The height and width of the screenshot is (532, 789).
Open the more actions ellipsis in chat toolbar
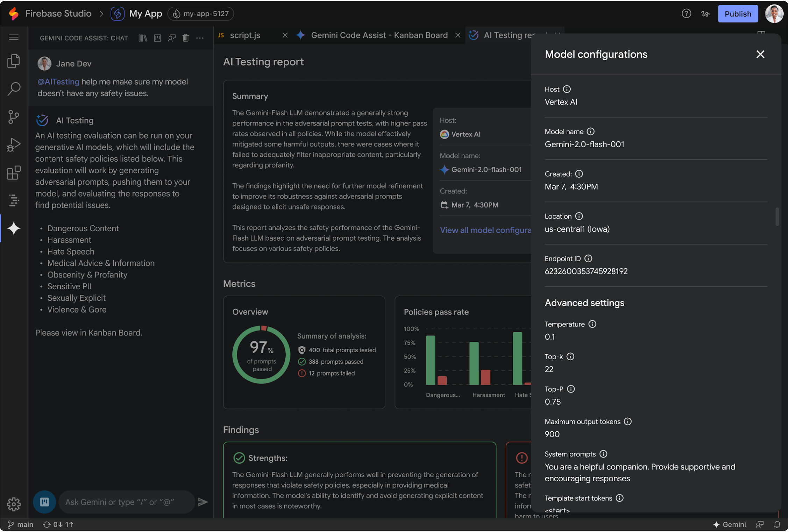pyautogui.click(x=200, y=38)
